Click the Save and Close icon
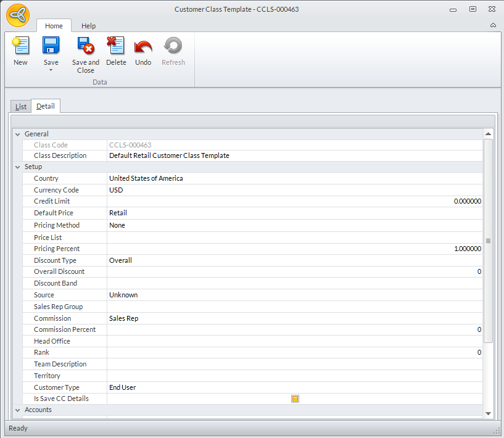 pyautogui.click(x=85, y=46)
